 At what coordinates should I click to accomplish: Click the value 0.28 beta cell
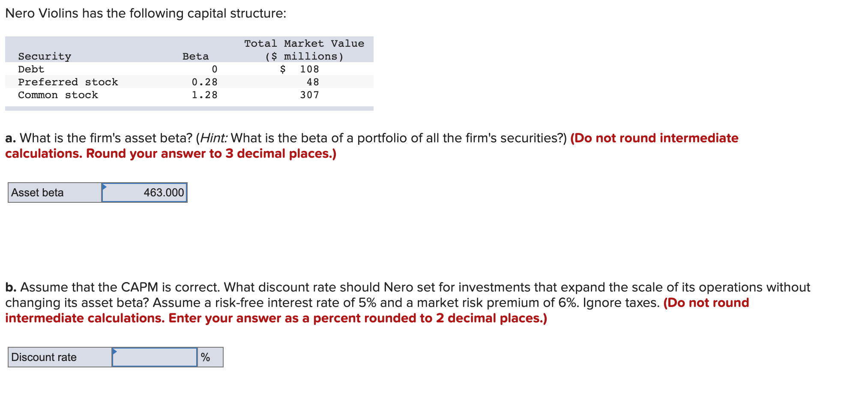(204, 82)
